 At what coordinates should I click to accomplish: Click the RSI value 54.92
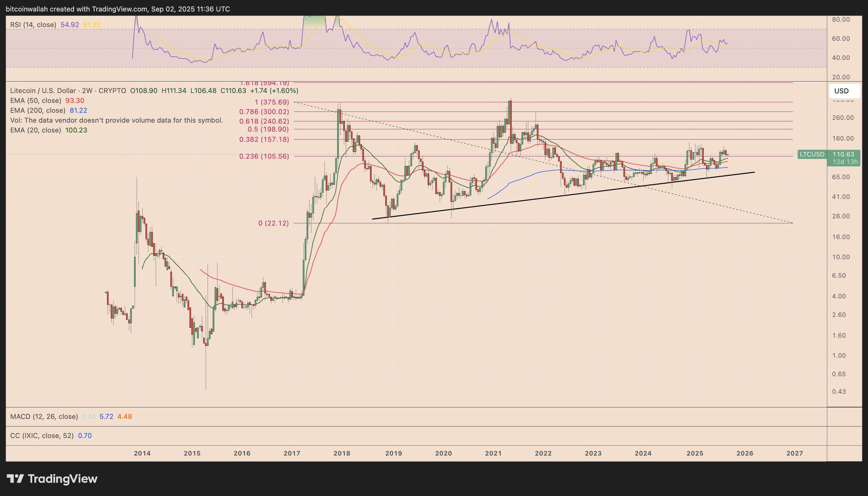point(70,25)
